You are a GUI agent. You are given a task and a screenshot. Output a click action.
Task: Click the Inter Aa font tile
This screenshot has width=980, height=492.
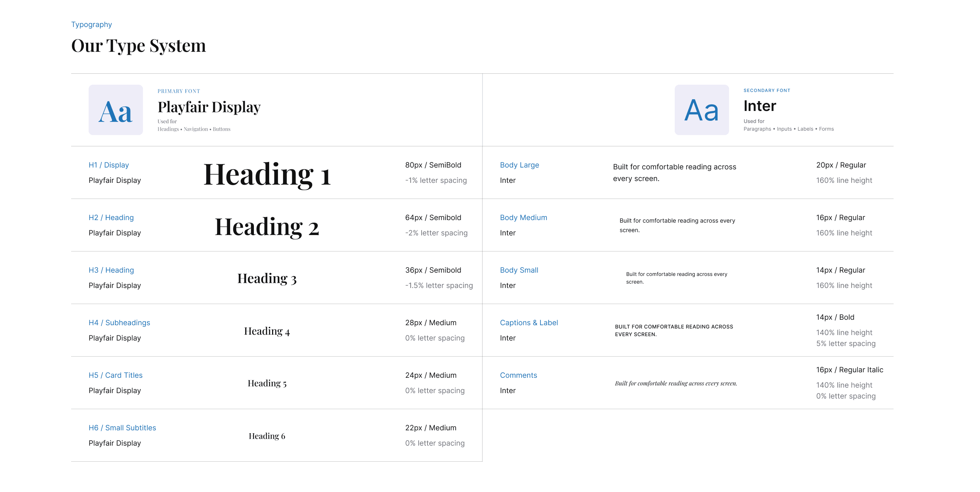[x=701, y=109]
